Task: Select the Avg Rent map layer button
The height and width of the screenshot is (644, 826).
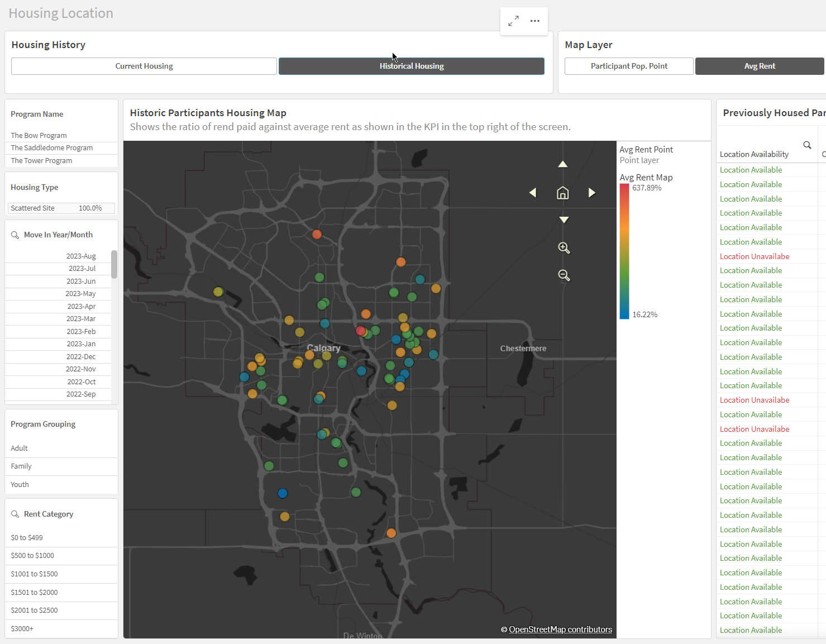Action: 760,66
